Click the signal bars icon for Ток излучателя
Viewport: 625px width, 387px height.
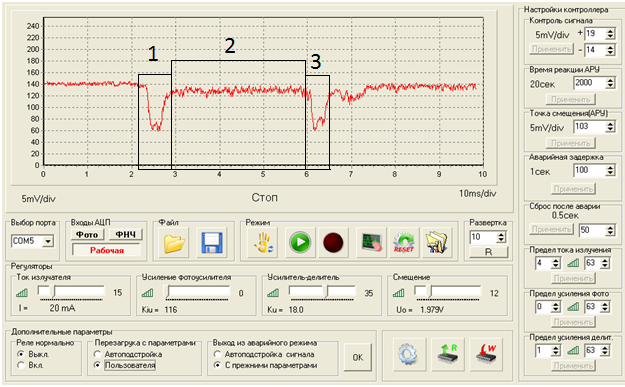point(22,293)
